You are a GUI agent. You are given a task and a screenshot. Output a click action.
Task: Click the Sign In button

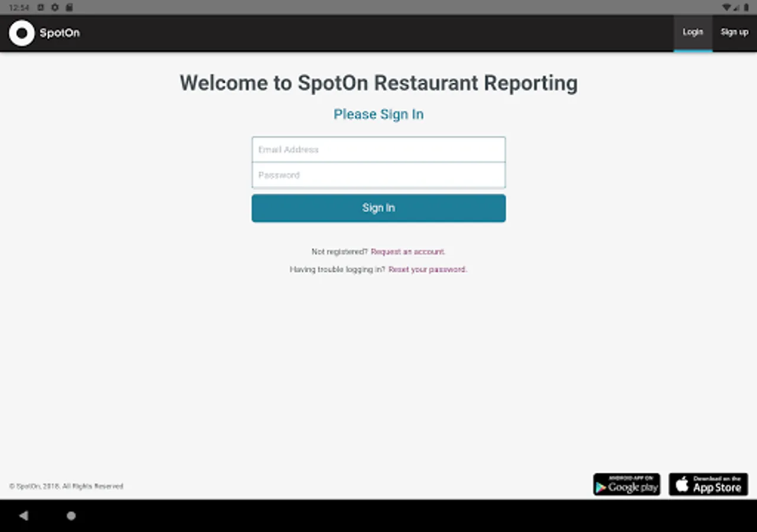[x=378, y=208]
